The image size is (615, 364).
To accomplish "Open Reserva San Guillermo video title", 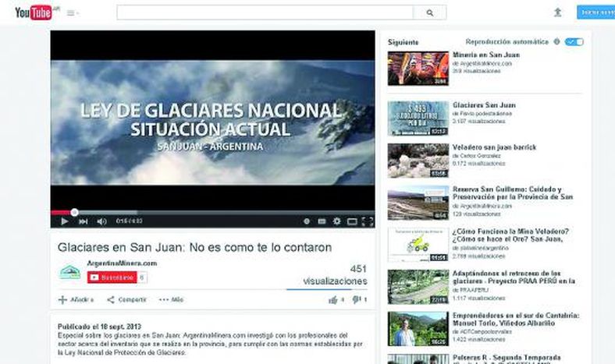I will 513,193.
